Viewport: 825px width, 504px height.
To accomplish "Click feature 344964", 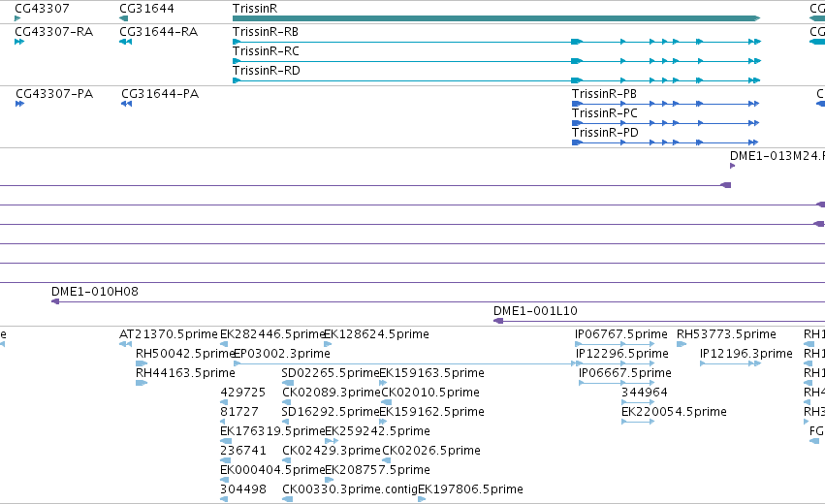I will tap(645, 393).
